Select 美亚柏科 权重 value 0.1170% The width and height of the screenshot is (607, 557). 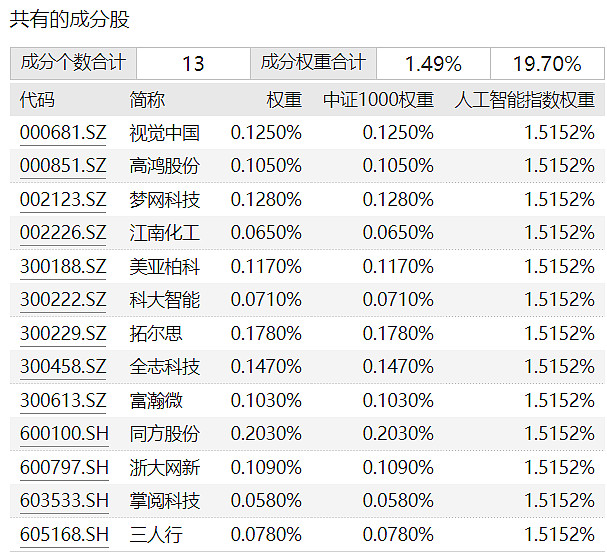point(266,267)
